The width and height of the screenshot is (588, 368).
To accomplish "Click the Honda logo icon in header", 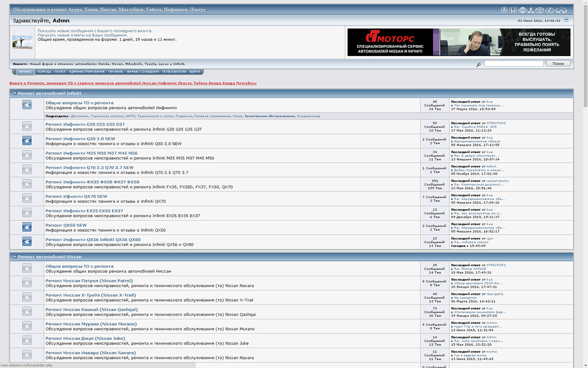I will coord(513,10).
